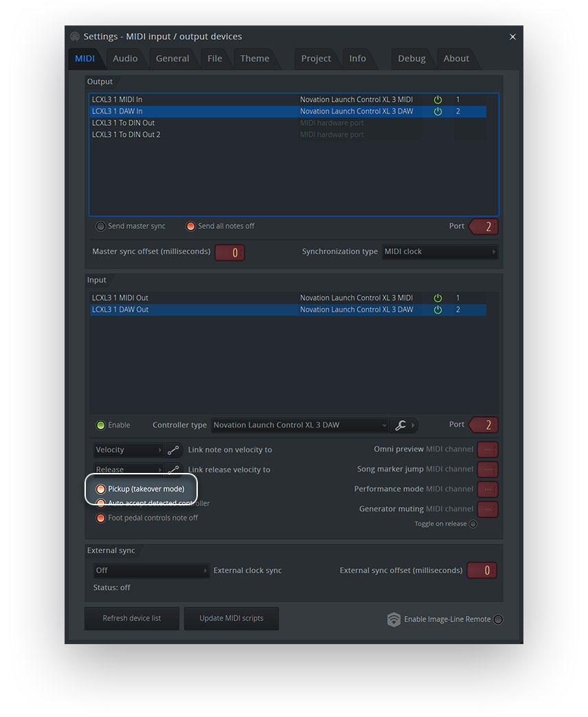Click the link icon next to Velocity
This screenshot has height=717, width=588.
click(173, 450)
